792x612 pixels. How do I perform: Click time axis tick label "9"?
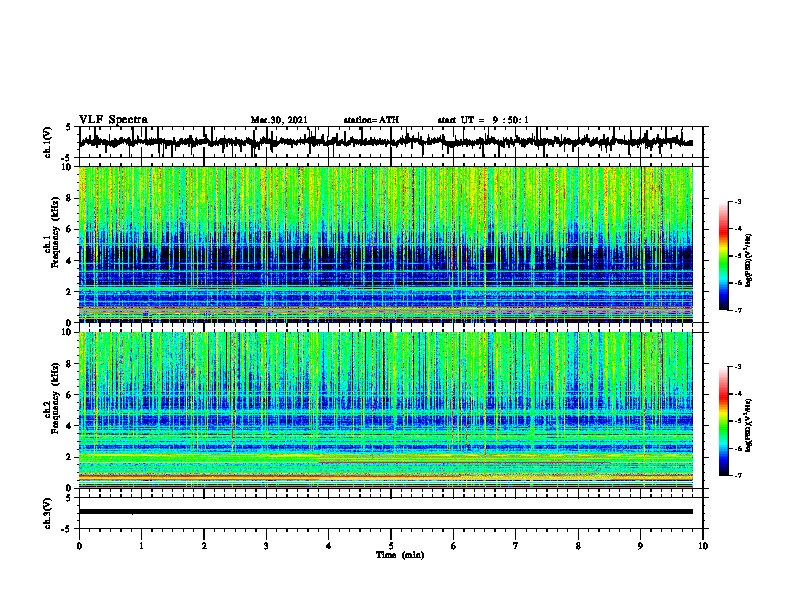[x=640, y=546]
